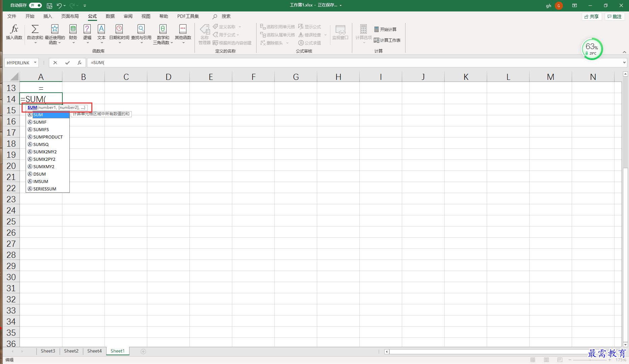The image size is (629, 364).
Task: Click the vertical scrollbar down arrow
Action: [625, 344]
